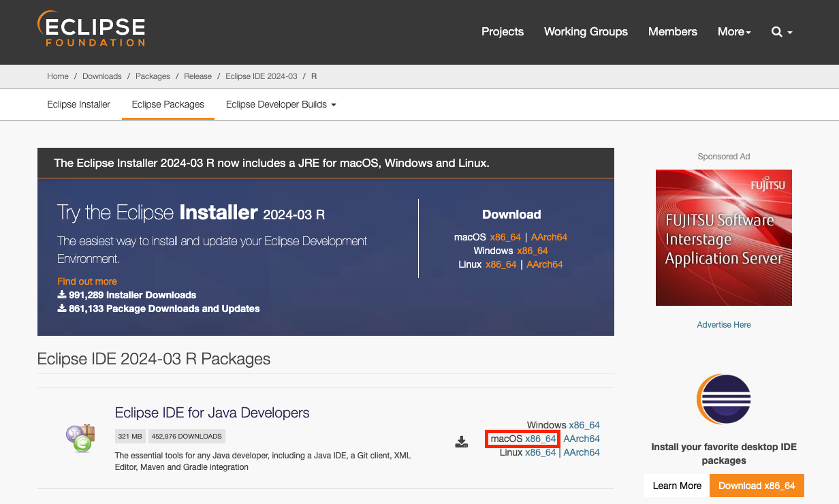Screen dimensions: 839x504
Task: Click the Eclipse IDE 2024-03 R Packages heading
Action: [154, 359]
